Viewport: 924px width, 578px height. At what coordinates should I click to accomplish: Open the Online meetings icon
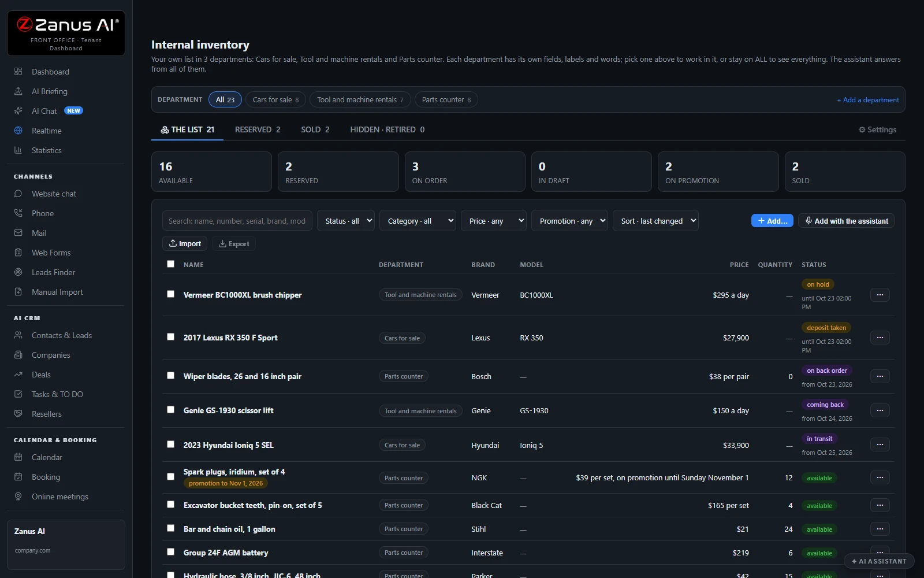[x=18, y=497]
